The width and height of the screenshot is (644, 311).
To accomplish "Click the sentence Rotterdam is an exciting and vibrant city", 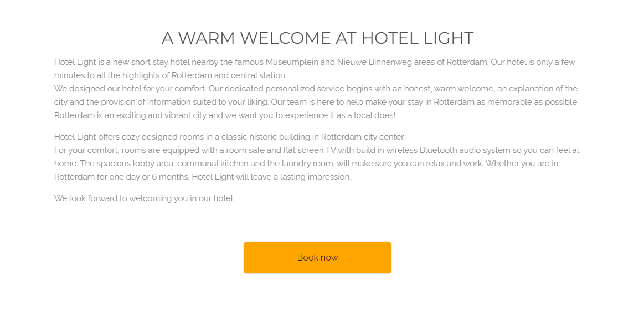I will (x=225, y=115).
